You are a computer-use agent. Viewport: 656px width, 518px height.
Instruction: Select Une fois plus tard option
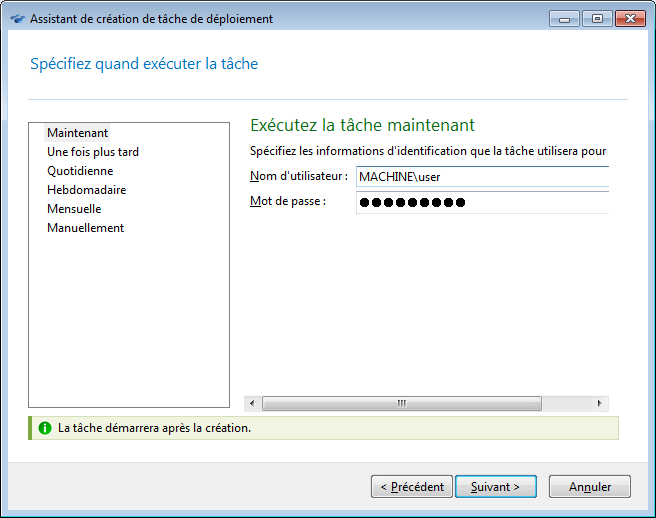click(x=92, y=152)
